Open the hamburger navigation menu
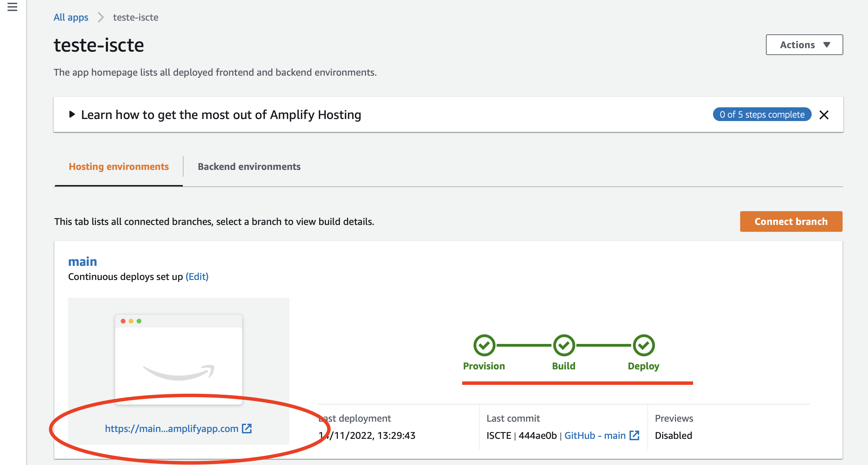The height and width of the screenshot is (465, 868). [x=12, y=7]
